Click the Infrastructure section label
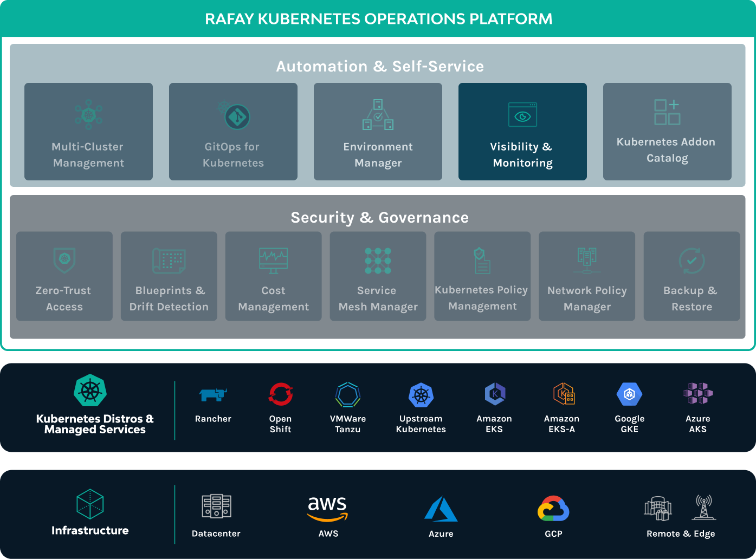756x559 pixels. (x=90, y=530)
